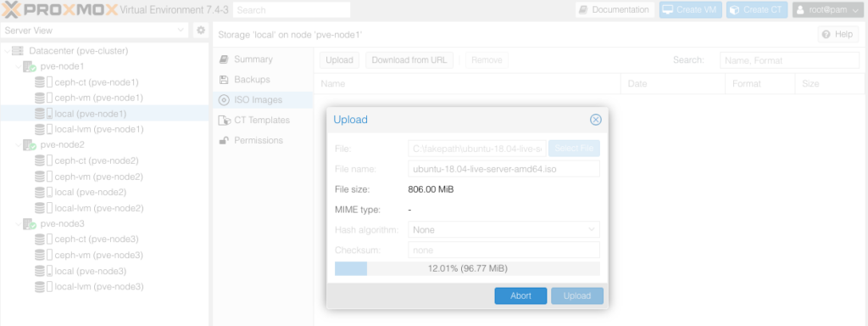Click the pve-node1 node icon
Screen dimensions: 868x326
coord(30,66)
